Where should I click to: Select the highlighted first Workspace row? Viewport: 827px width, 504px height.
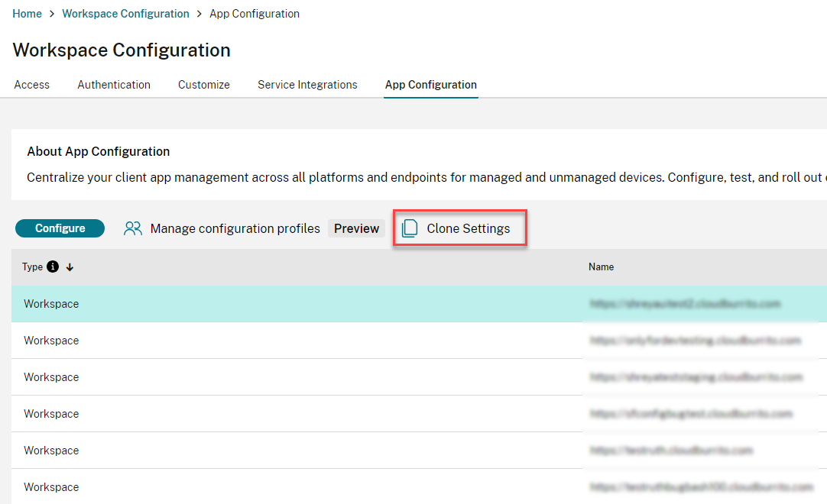[x=51, y=304]
